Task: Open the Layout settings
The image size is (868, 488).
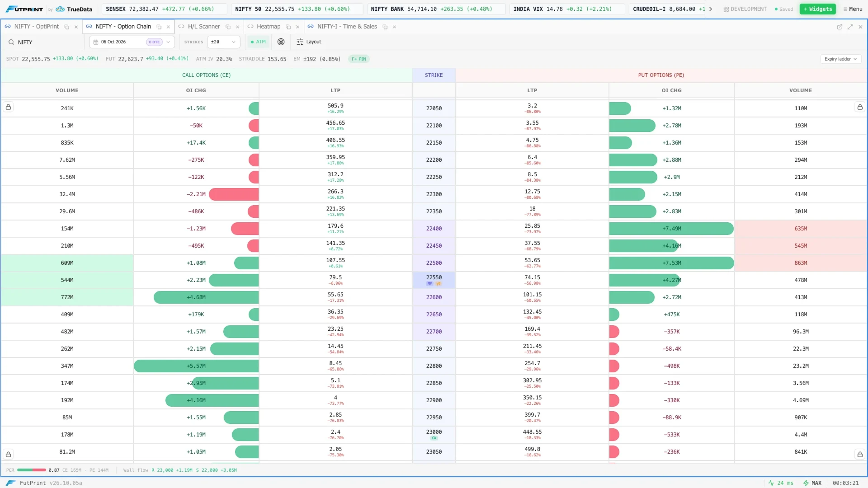Action: [309, 42]
